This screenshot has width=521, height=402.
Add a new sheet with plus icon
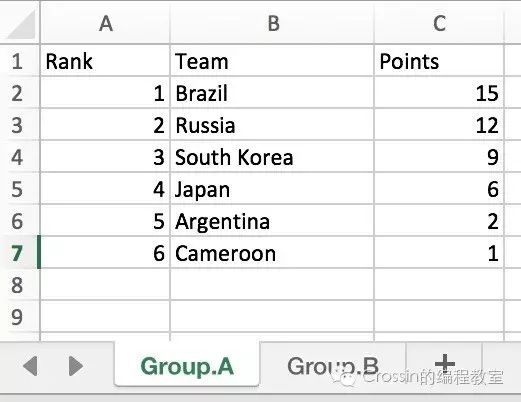pyautogui.click(x=444, y=363)
